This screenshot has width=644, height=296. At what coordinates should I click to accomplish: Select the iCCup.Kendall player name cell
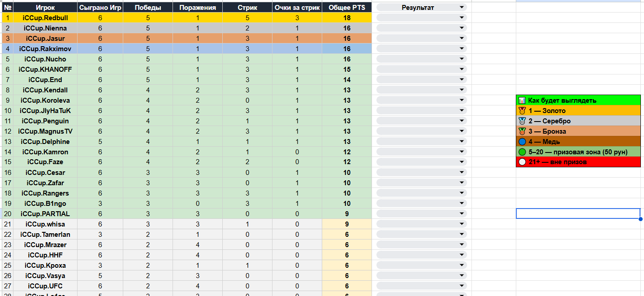[45, 90]
